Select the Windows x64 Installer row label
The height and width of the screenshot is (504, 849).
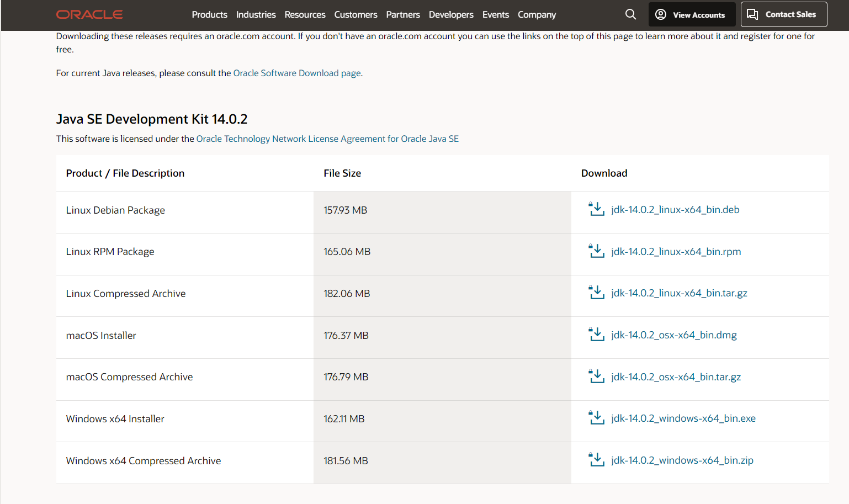115,419
